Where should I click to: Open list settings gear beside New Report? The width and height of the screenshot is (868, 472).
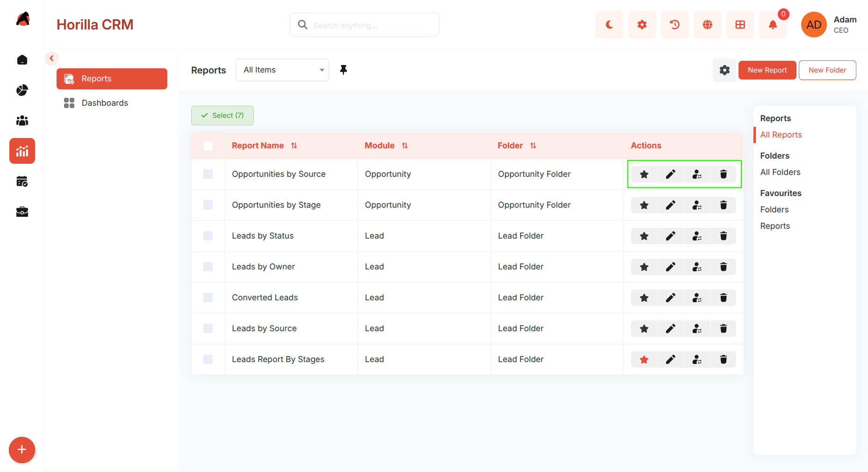coord(725,70)
